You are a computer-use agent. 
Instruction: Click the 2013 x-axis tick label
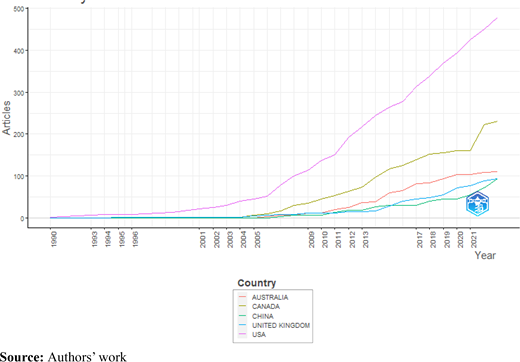point(366,239)
